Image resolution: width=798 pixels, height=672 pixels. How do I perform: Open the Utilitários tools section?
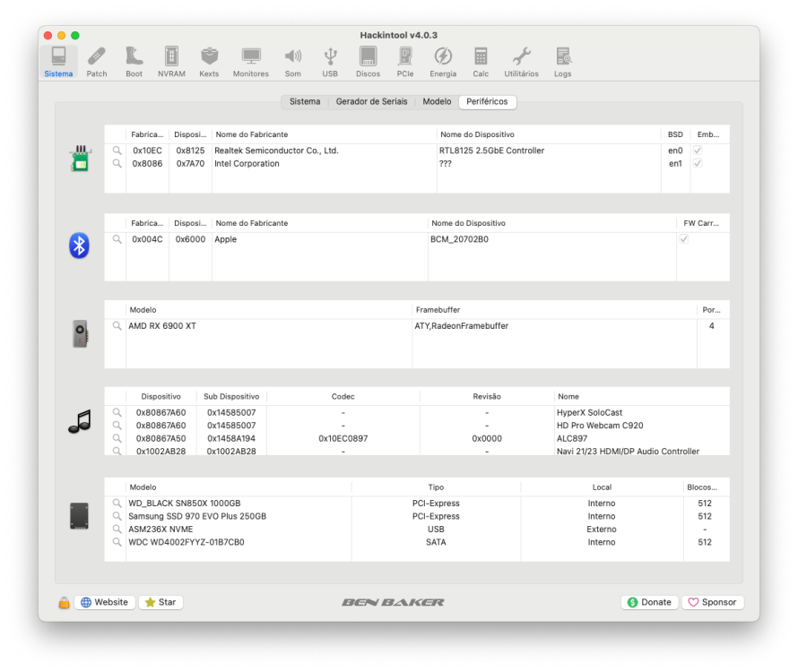[x=521, y=62]
